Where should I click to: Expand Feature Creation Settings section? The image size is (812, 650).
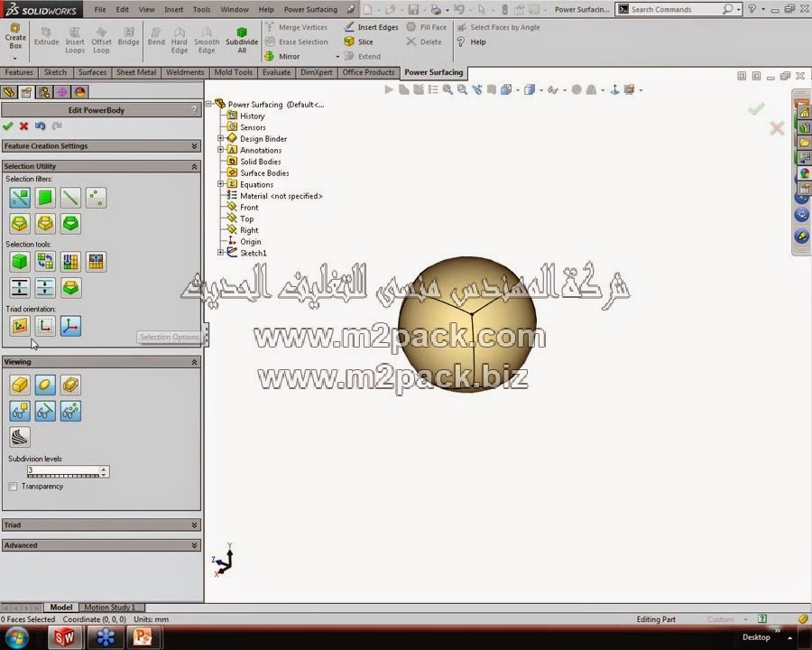194,146
